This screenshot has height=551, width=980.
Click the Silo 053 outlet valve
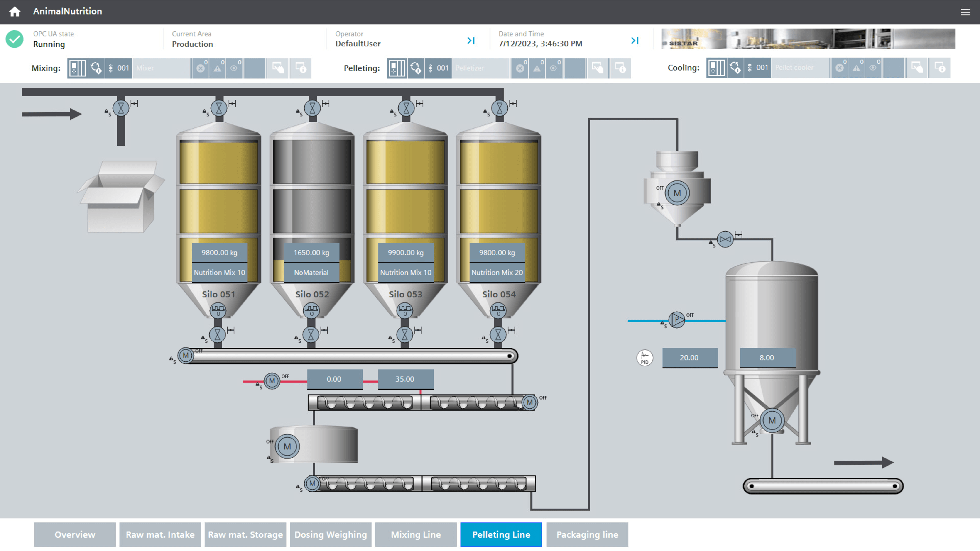coord(405,335)
